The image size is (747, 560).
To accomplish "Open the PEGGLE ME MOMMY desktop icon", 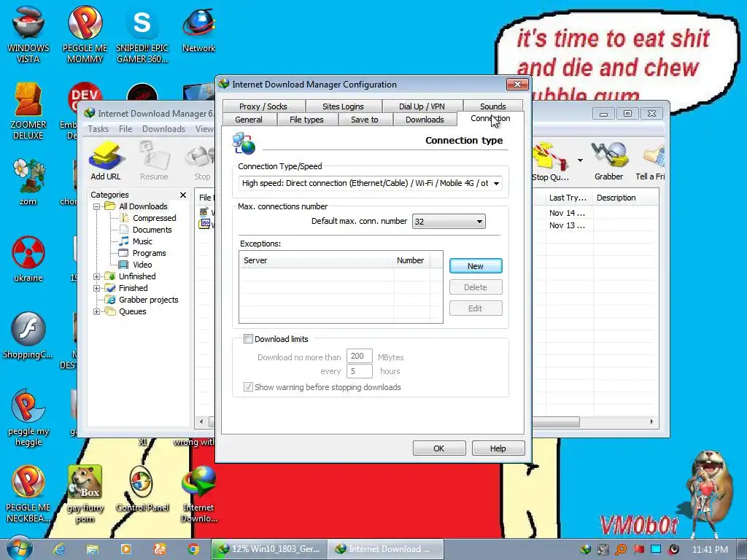I will coord(85,35).
